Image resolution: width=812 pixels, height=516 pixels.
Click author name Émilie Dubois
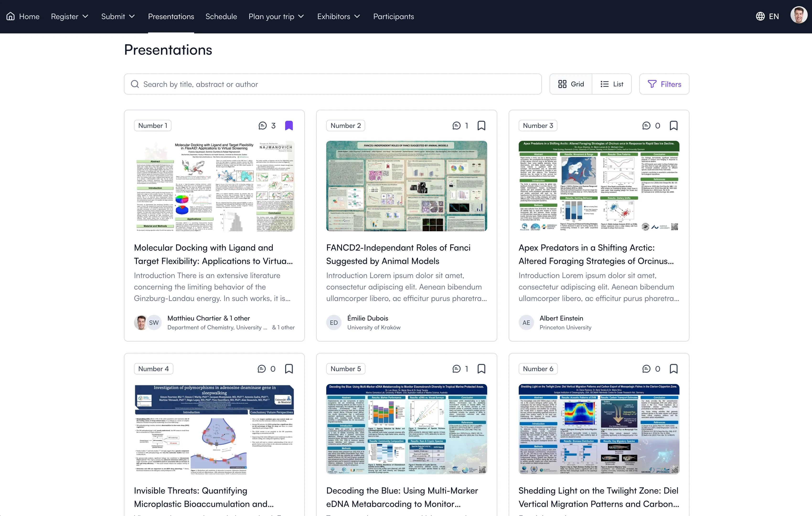pos(368,318)
